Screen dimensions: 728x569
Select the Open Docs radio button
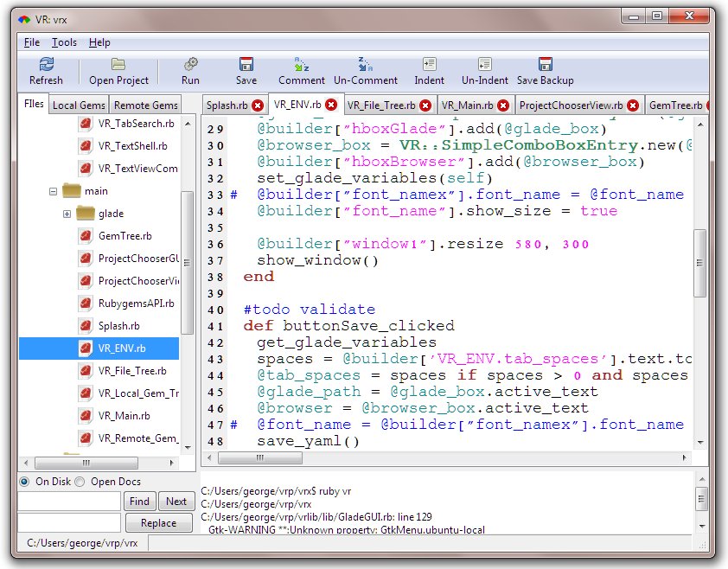pyautogui.click(x=80, y=482)
